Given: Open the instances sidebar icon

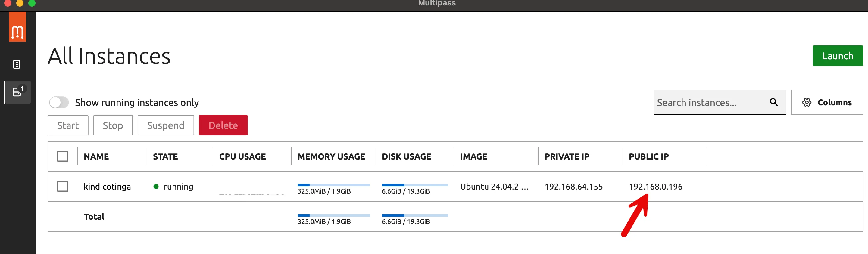Looking at the screenshot, I should point(17,91).
